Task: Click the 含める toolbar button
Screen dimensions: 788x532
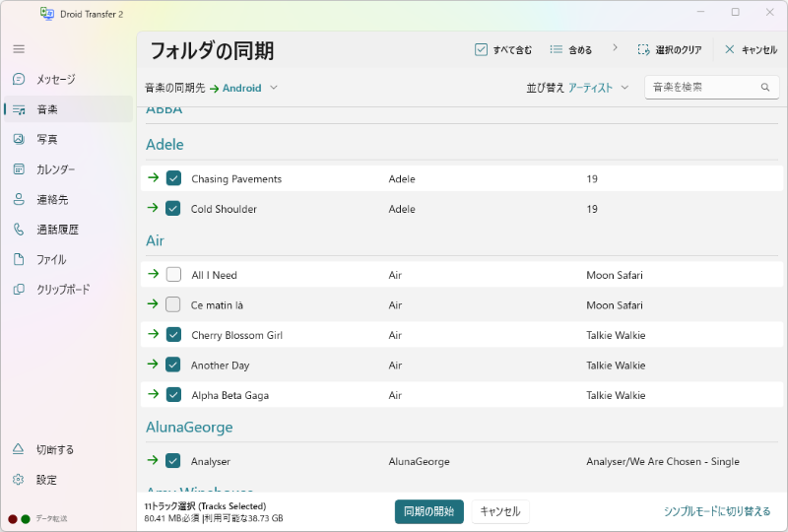Action: 571,49
